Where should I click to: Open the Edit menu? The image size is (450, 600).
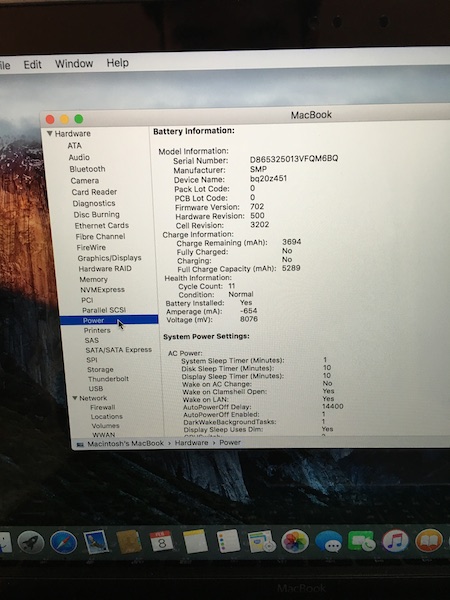pyautogui.click(x=32, y=64)
